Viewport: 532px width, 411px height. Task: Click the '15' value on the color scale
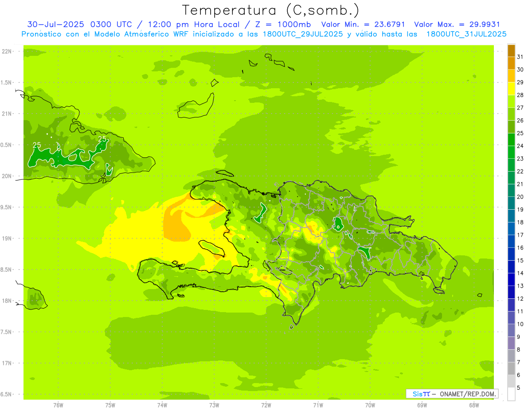[x=520, y=261]
